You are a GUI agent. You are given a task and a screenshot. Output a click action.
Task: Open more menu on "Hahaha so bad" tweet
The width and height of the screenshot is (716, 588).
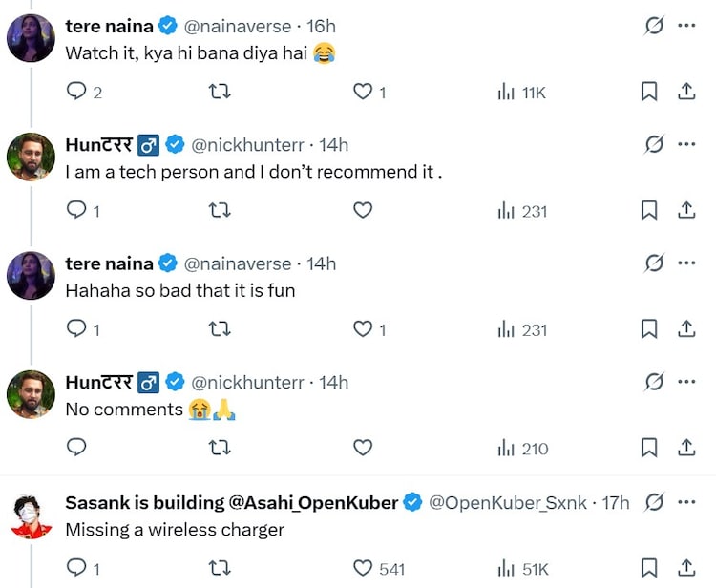click(x=686, y=262)
